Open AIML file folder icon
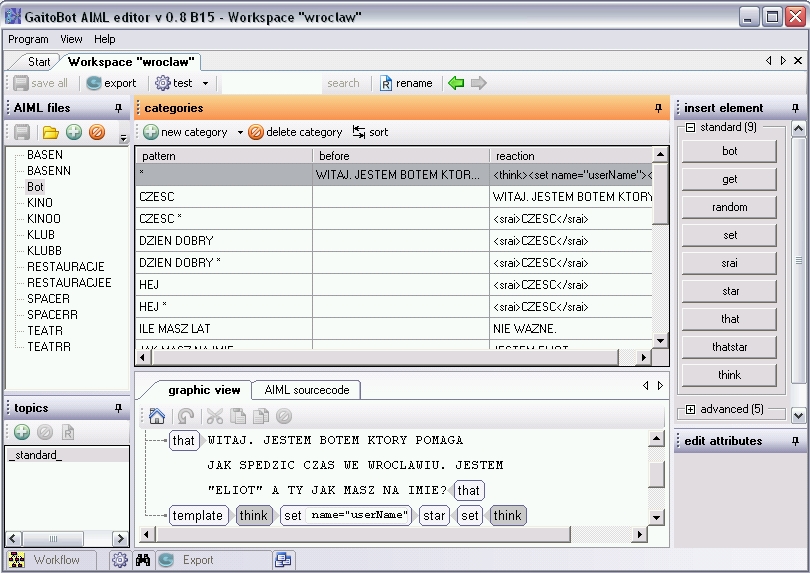The height and width of the screenshot is (573, 810). click(50, 132)
